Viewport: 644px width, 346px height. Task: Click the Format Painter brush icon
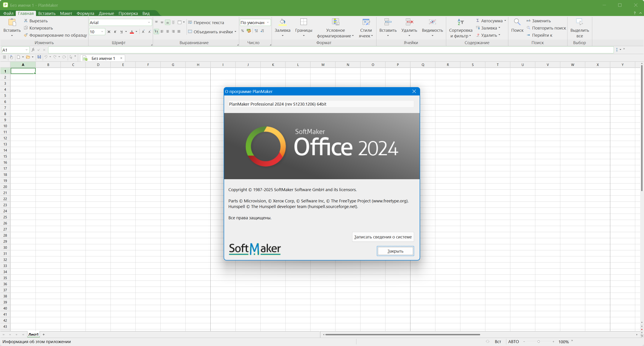coord(26,35)
